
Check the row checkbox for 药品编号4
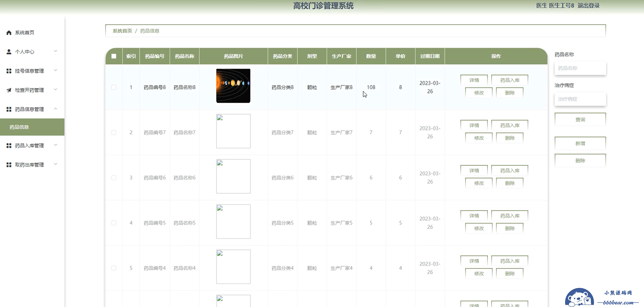(x=114, y=268)
